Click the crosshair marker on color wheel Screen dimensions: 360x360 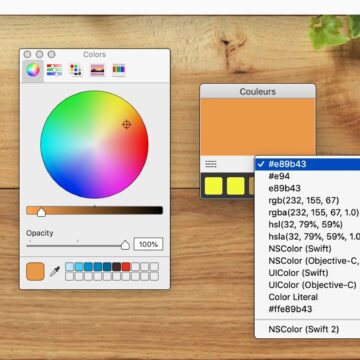pos(126,125)
